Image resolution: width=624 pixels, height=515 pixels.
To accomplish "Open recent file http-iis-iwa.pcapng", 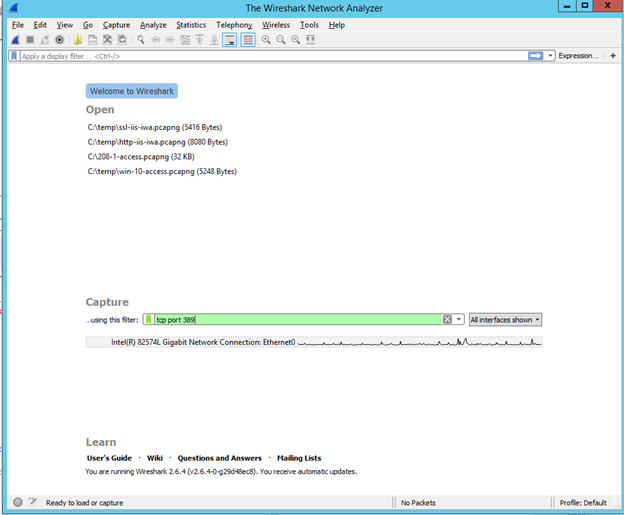I will [x=158, y=142].
